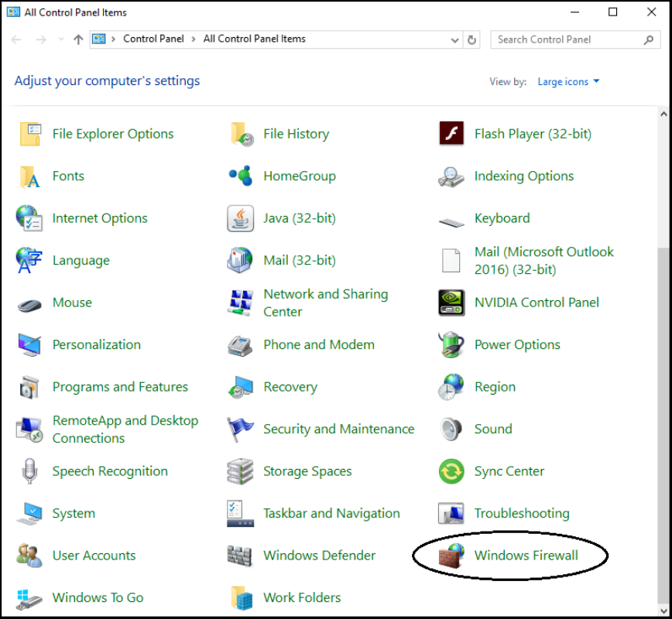Open the Network and Sharing Center icon
The width and height of the screenshot is (672, 619).
click(240, 303)
